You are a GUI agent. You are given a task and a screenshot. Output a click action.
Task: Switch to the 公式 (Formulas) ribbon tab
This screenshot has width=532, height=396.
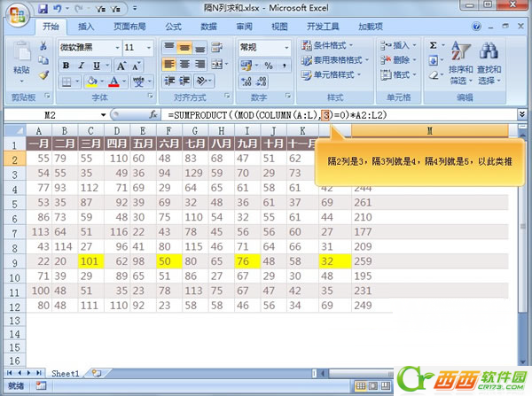[x=174, y=27]
